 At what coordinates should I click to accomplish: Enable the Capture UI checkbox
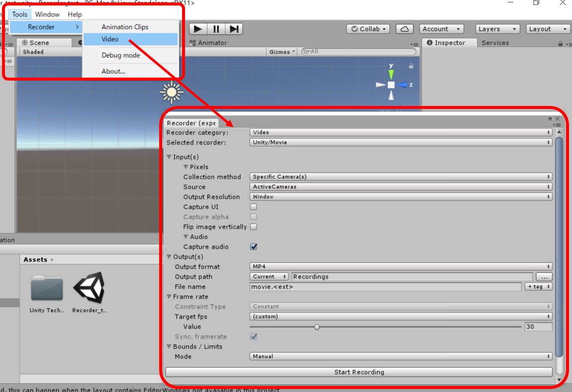[x=254, y=207]
